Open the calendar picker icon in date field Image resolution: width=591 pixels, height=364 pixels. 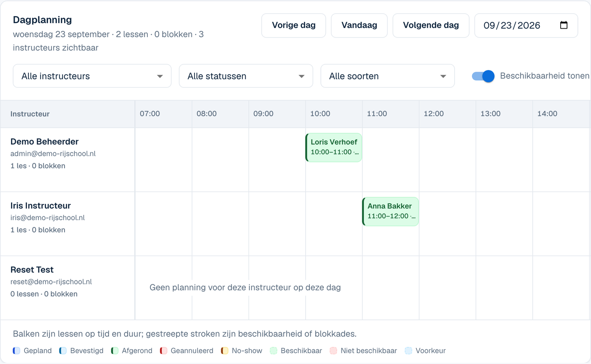[x=564, y=25]
